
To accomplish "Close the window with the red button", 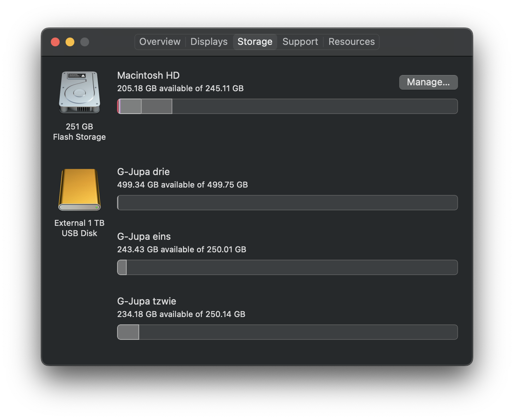I will coord(55,42).
